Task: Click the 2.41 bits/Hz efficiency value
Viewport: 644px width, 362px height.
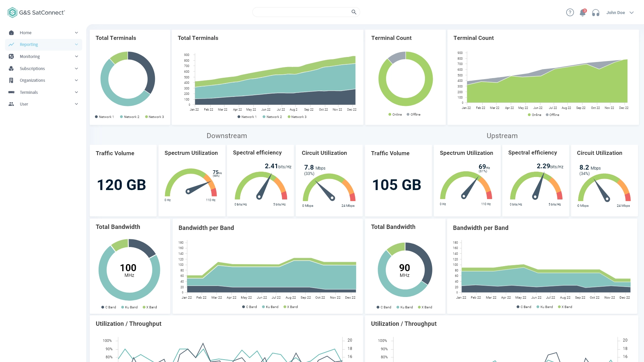Action: 278,166
